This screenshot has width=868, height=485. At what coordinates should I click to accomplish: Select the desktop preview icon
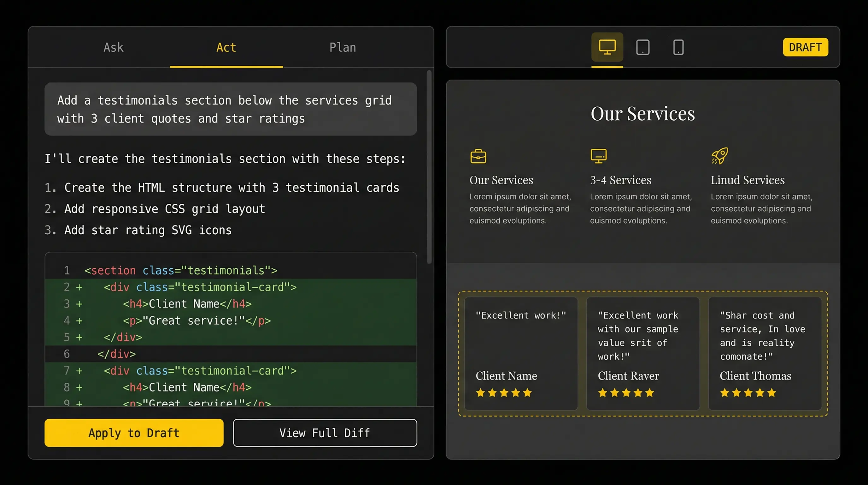607,47
